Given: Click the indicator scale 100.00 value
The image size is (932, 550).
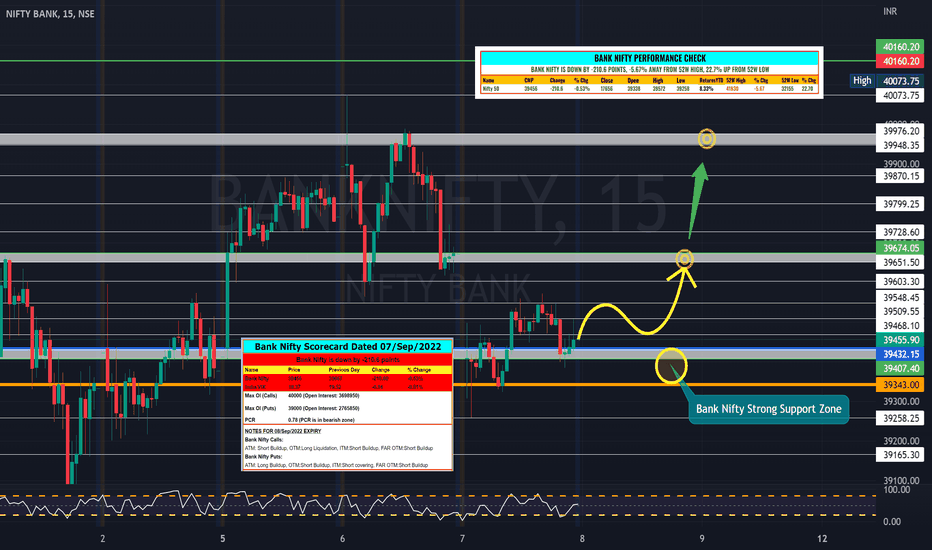Looking at the screenshot, I should 896,489.
